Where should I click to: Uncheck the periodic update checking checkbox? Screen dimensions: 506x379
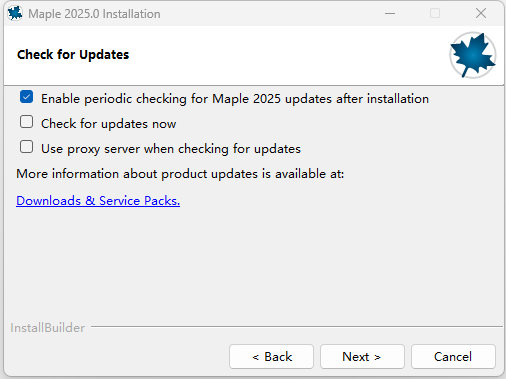[x=26, y=97]
